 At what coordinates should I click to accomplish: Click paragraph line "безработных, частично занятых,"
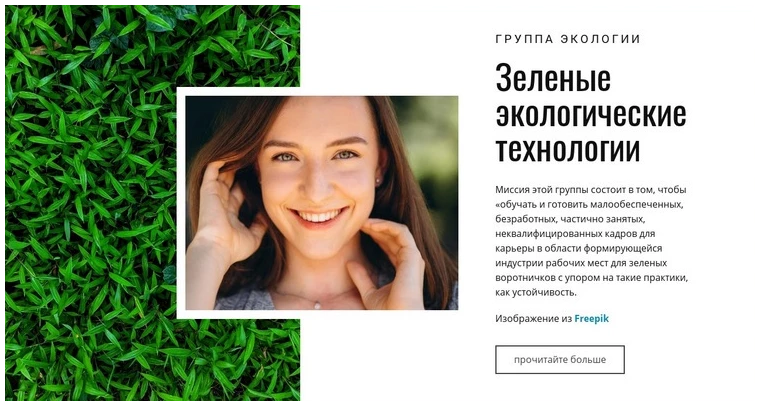click(570, 219)
